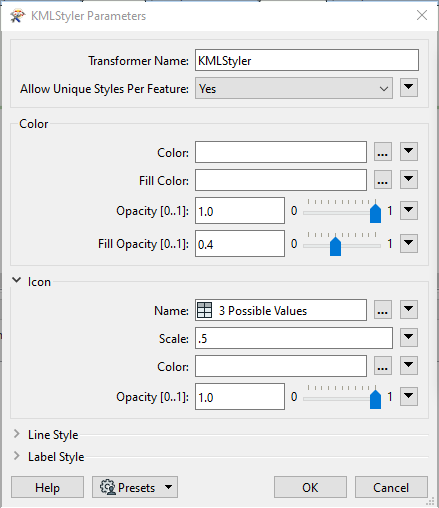Open arrow menu beside Icon Name

click(x=409, y=309)
